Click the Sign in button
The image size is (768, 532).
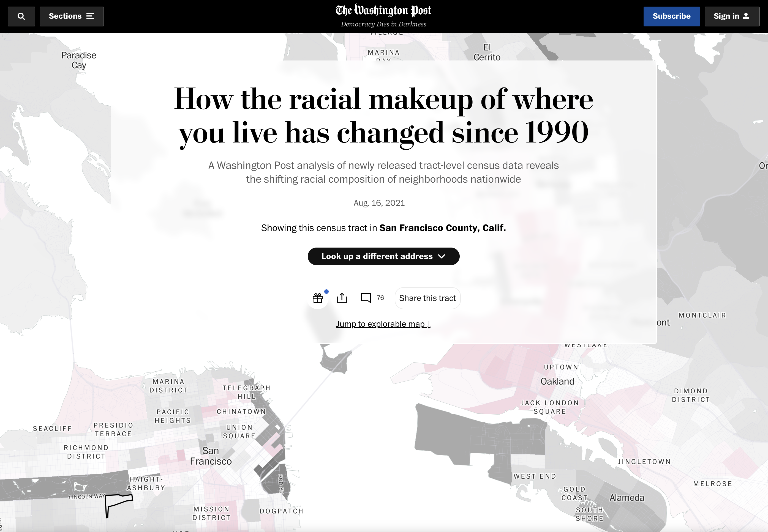tap(732, 16)
